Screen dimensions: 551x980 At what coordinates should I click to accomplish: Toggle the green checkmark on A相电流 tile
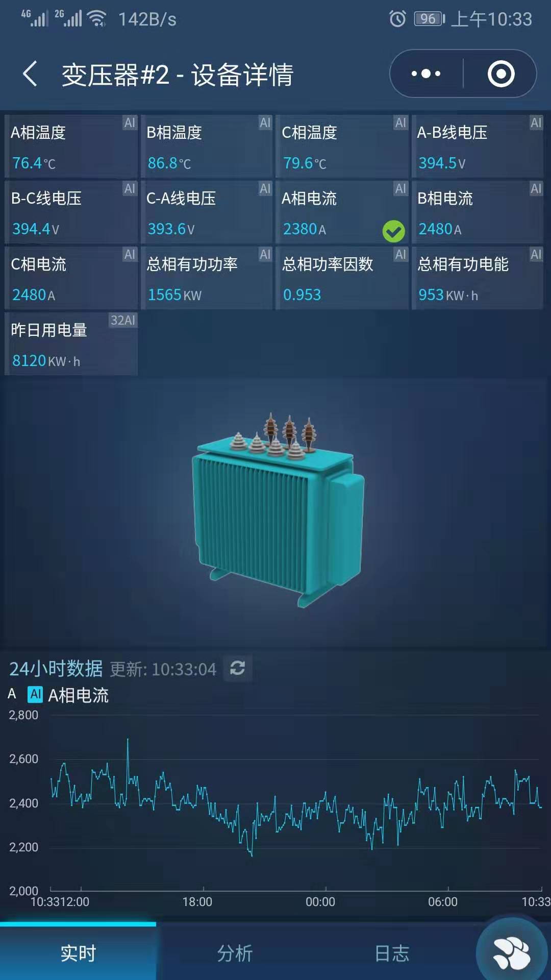[x=394, y=231]
